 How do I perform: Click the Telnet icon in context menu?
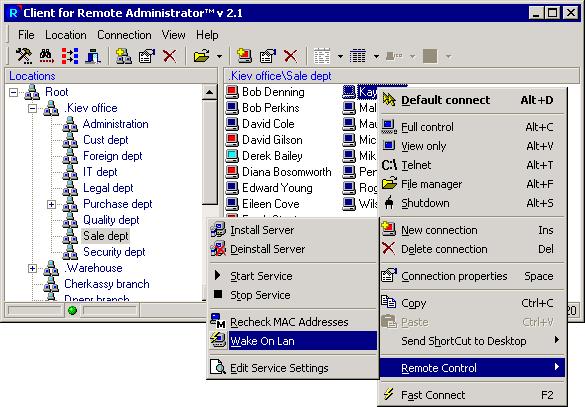[389, 165]
